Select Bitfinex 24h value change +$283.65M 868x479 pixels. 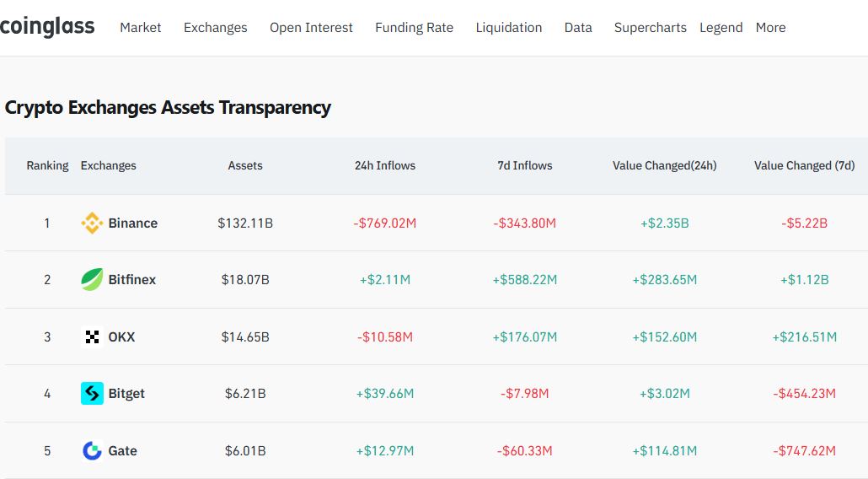(x=665, y=280)
